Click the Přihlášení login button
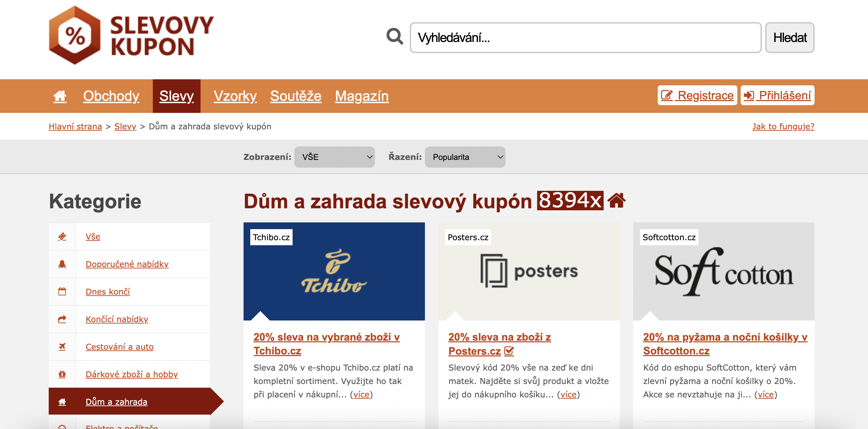Screen dimensions: 868x429 click(x=777, y=95)
